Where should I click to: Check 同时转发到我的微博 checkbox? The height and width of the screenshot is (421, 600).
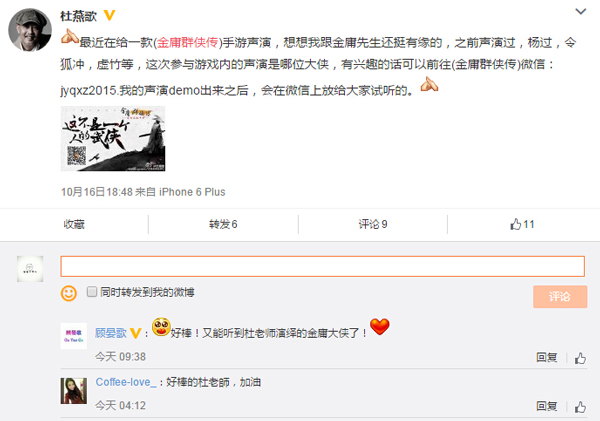point(92,292)
